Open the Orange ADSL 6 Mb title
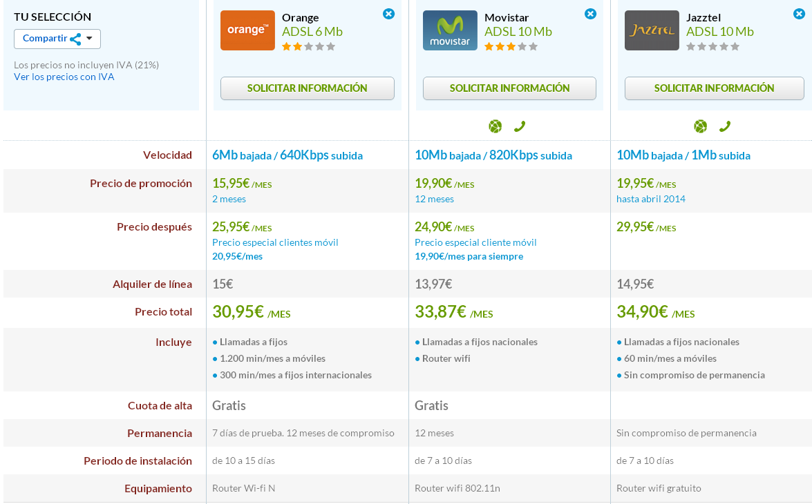Image resolution: width=812 pixels, height=504 pixels. click(312, 32)
